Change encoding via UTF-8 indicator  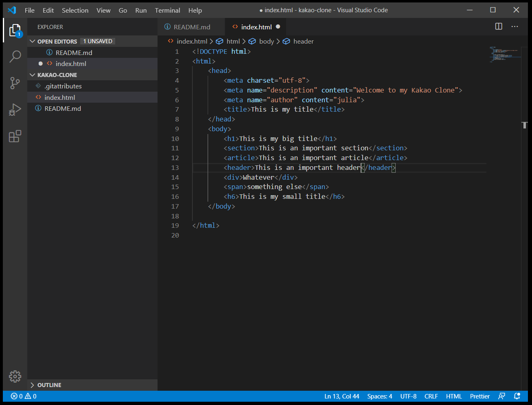(408, 396)
